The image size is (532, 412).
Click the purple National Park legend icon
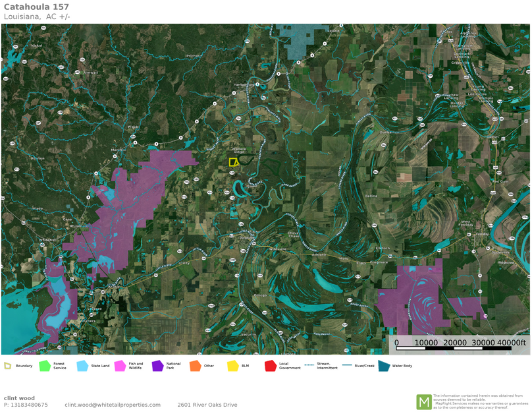pos(157,366)
